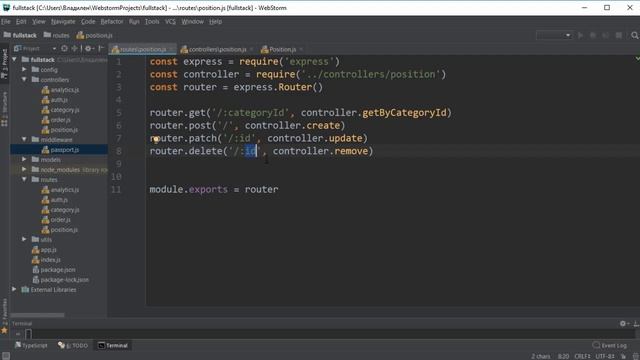Collapse the controllers folder
This screenshot has width=640, height=360.
24,80
